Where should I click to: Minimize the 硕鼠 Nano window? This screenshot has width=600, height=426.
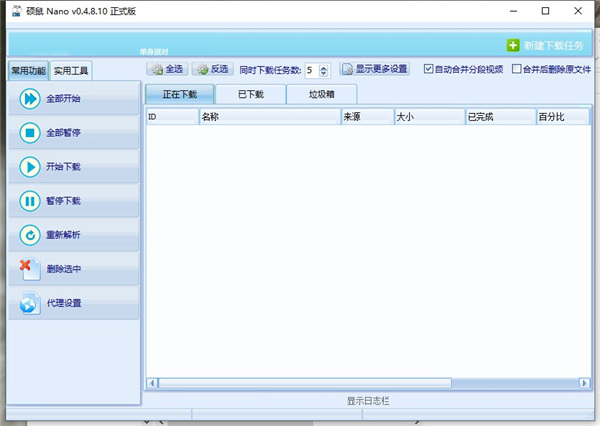pyautogui.click(x=513, y=11)
